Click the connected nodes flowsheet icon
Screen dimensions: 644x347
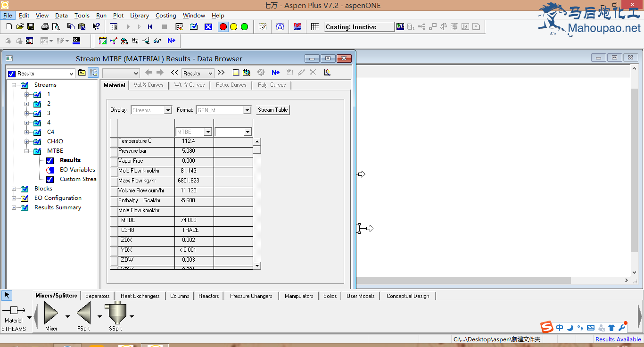pos(113,41)
